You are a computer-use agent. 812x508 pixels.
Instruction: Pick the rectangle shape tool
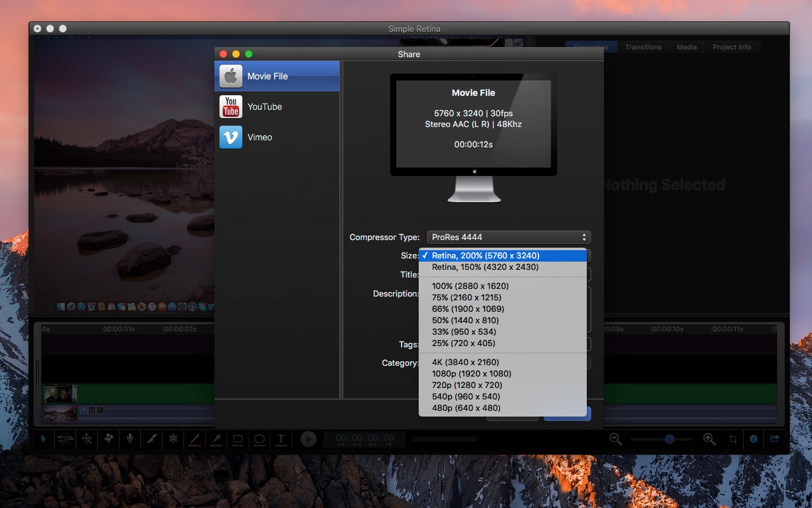pyautogui.click(x=238, y=439)
